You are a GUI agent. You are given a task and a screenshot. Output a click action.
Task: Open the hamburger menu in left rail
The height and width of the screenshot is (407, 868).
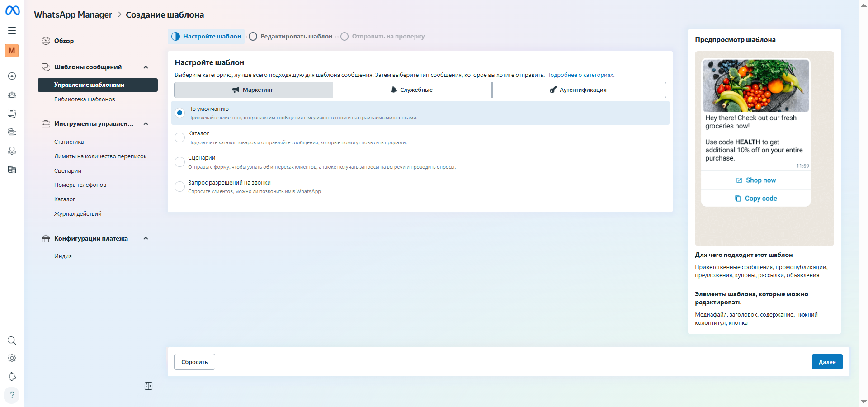point(12,30)
